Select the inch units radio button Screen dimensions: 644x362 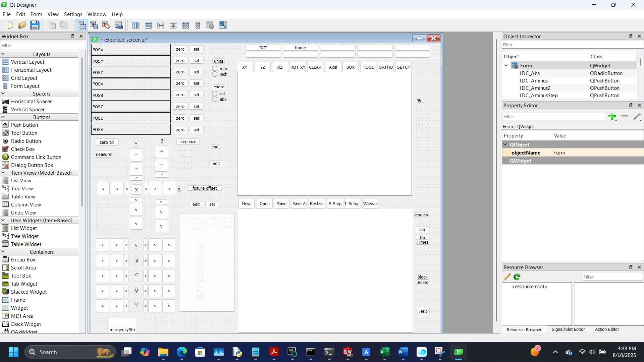215,74
